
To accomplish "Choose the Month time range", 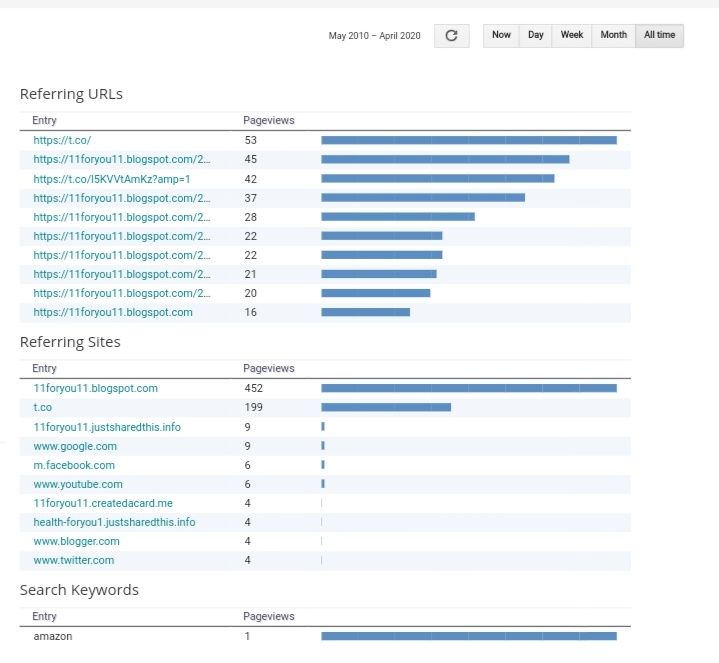I will pos(614,35).
